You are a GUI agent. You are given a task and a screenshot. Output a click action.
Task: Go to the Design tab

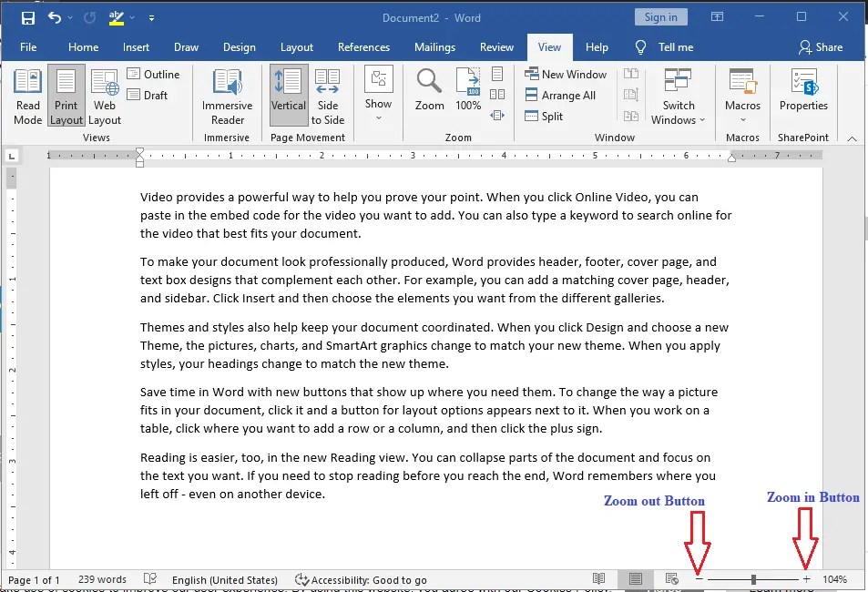240,47
